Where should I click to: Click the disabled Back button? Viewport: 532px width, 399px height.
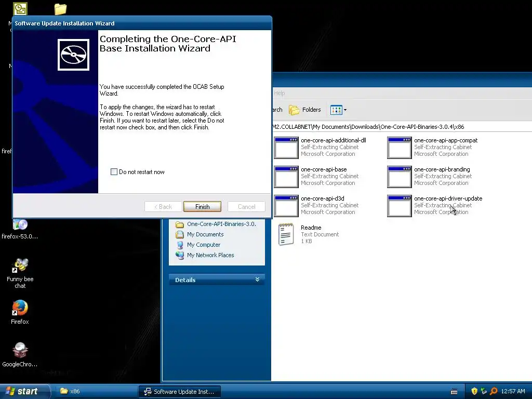pos(163,207)
